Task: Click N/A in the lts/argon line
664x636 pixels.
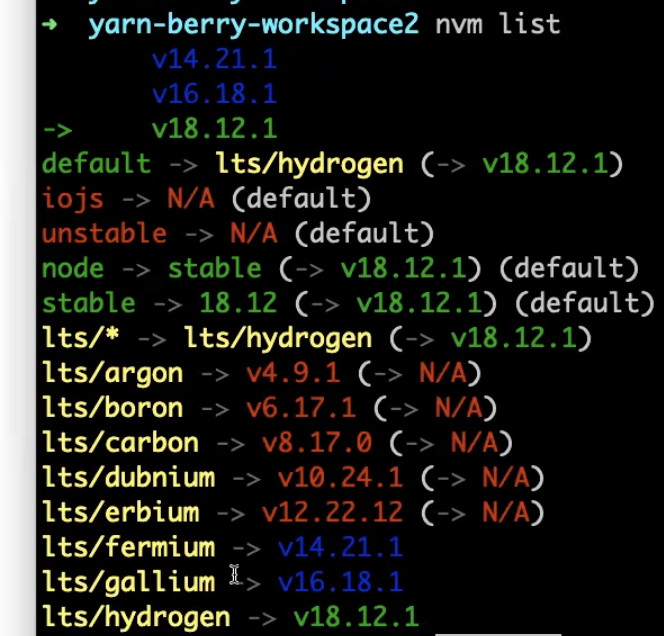Action: 443,373
